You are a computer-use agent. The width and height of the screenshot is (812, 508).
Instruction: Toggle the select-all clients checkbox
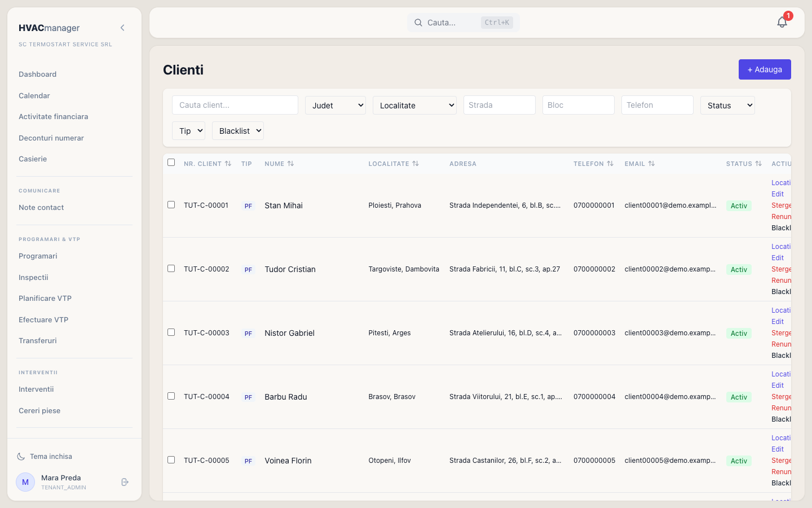pos(171,163)
